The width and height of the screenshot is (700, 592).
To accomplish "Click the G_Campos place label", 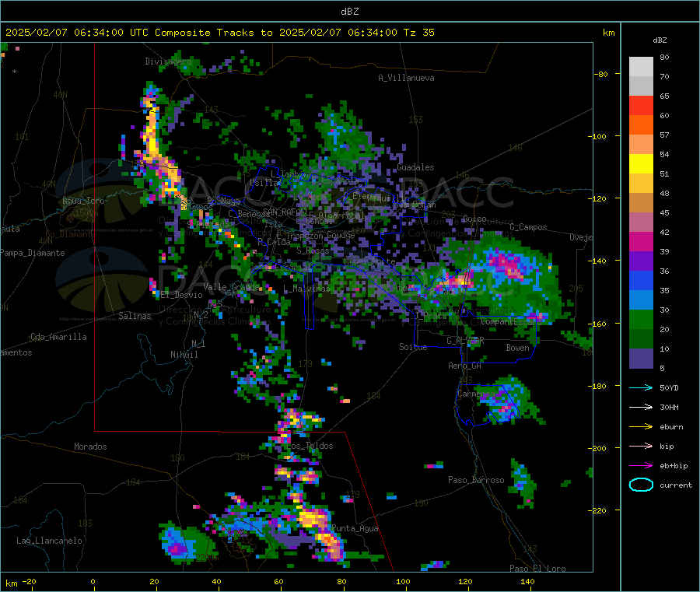I will coord(529,227).
